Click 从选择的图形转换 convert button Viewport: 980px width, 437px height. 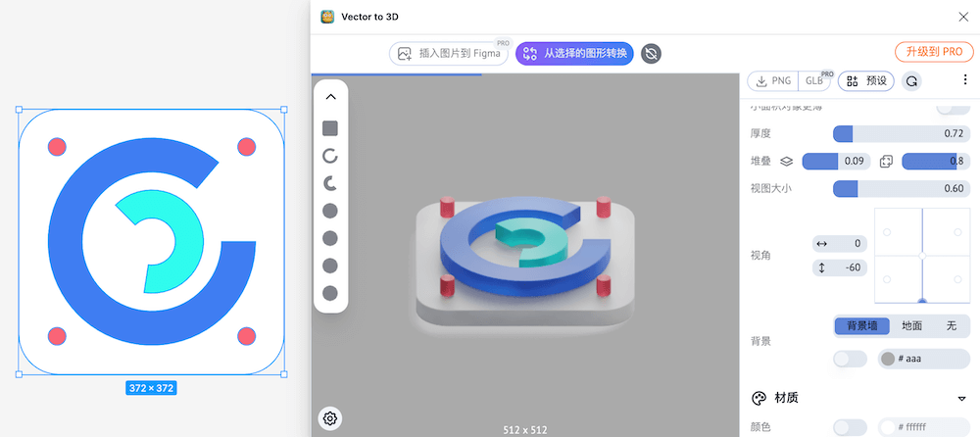click(x=574, y=54)
